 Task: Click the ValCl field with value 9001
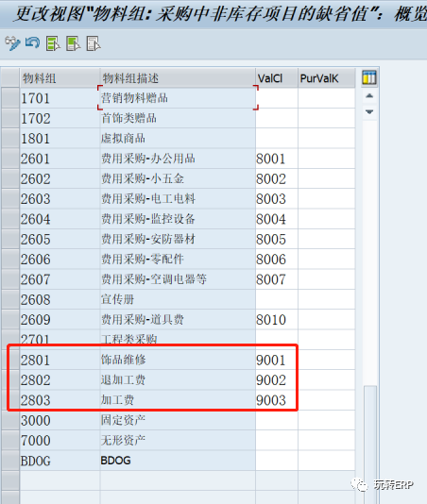(277, 360)
